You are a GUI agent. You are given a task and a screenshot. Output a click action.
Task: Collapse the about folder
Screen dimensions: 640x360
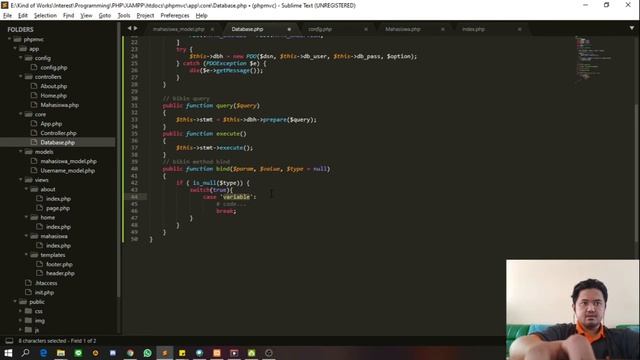click(x=27, y=189)
